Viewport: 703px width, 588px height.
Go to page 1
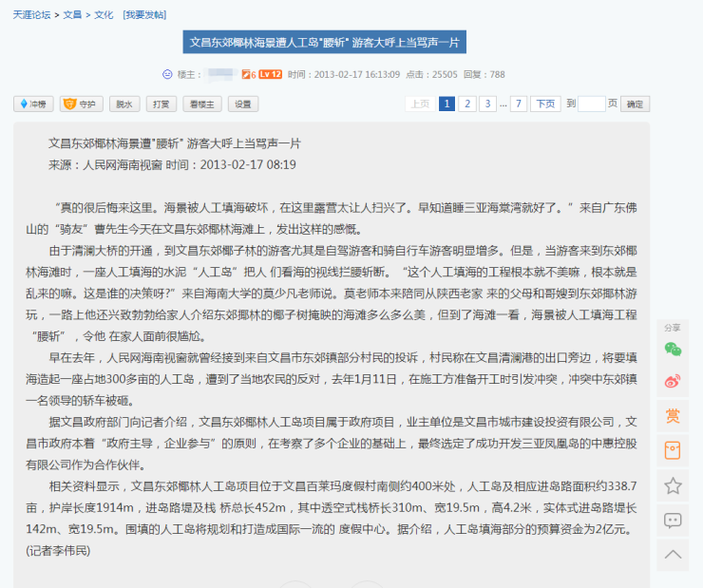point(446,104)
